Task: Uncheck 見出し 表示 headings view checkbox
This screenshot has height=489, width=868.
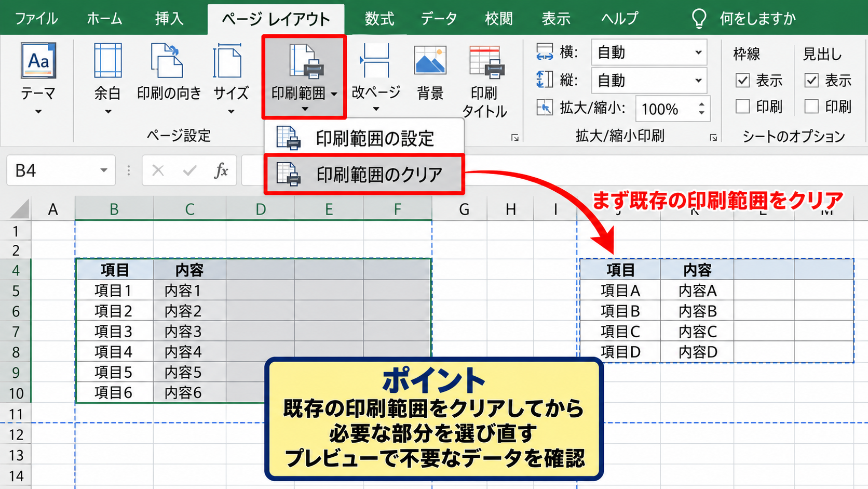Action: [811, 81]
